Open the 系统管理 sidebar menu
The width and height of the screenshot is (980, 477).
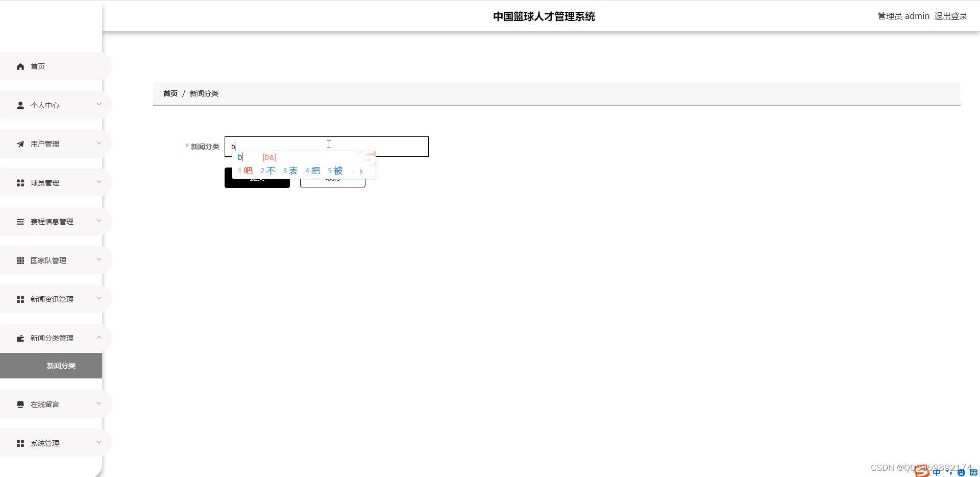55,443
